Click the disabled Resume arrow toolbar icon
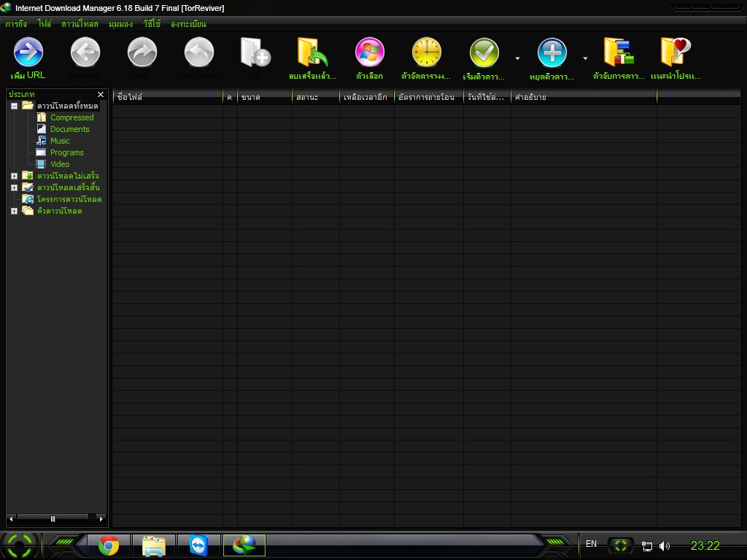The width and height of the screenshot is (747, 560). pos(85,52)
